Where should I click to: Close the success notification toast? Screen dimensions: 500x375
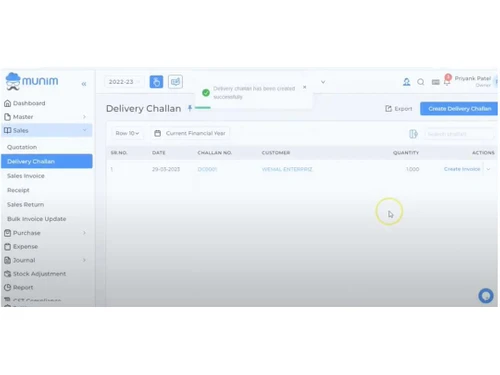(304, 87)
